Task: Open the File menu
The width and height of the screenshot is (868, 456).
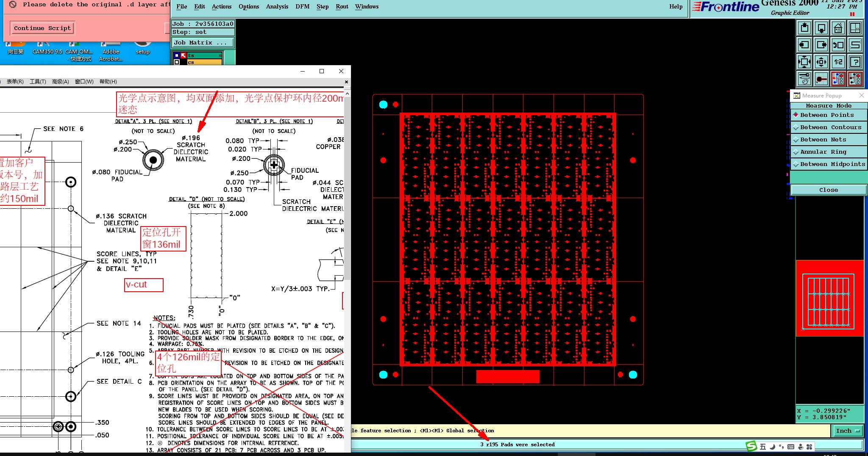Action: point(182,7)
